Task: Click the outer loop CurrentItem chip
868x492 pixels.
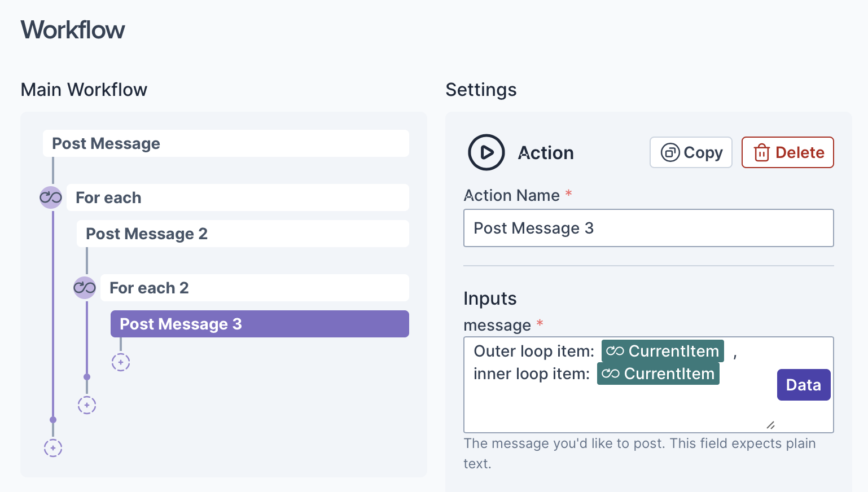Action: pos(663,351)
